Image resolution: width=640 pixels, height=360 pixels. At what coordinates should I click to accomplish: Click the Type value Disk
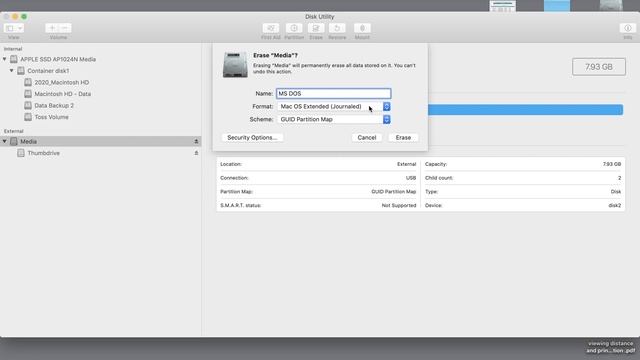tap(616, 191)
